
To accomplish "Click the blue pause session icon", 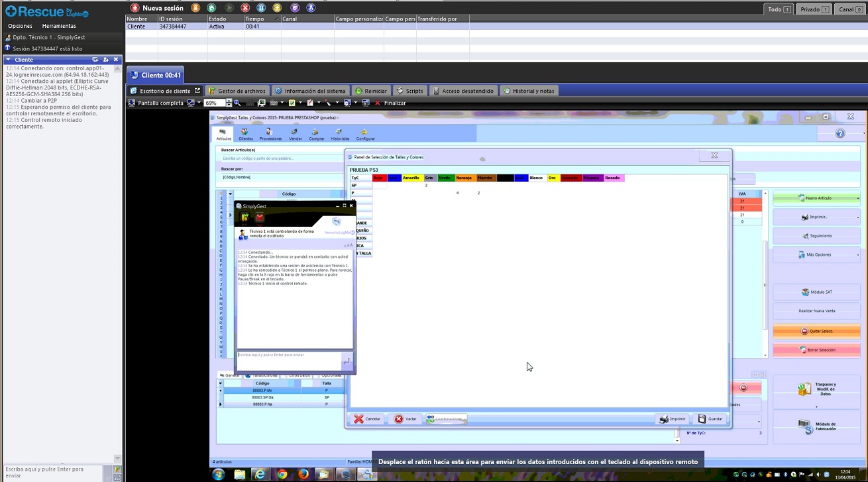I will coord(262,8).
